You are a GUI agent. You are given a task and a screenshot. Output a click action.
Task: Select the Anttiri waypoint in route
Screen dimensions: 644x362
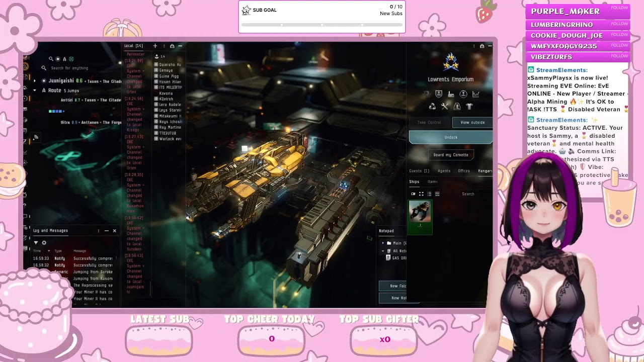tap(91, 100)
